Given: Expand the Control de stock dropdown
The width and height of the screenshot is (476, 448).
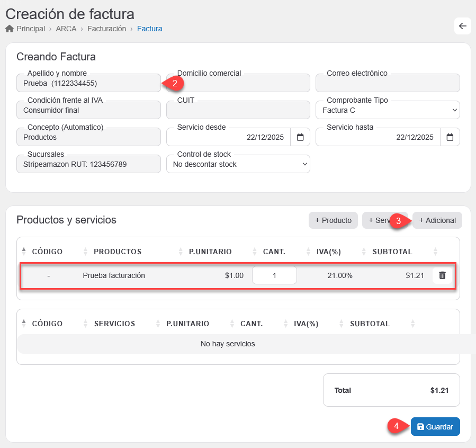Looking at the screenshot, I should pos(238,164).
